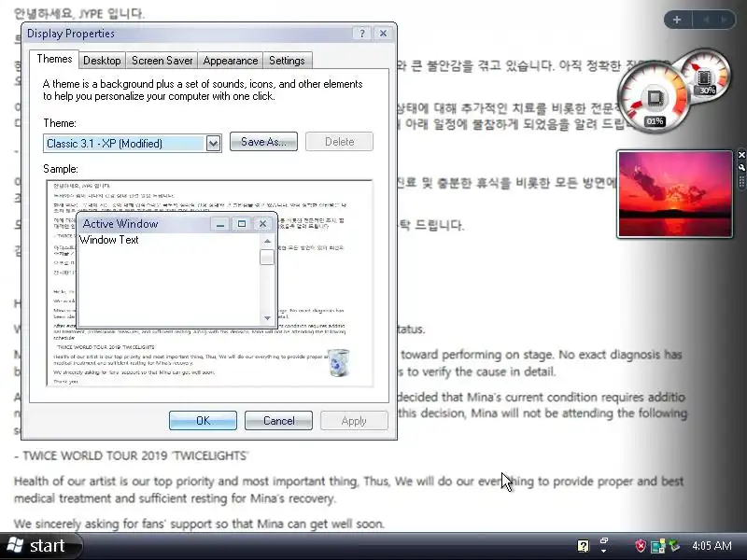Click the tray network computers icon
Viewport: 747px width, 560px height.
pos(657,546)
